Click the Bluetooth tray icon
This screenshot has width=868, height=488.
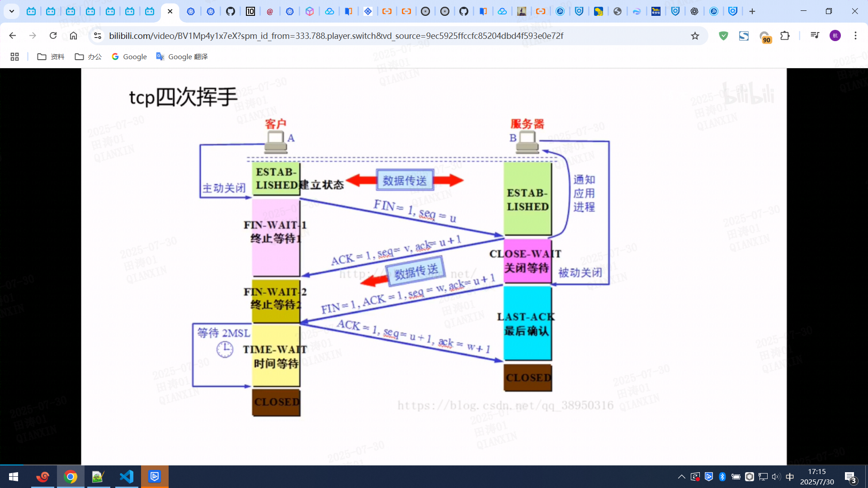click(722, 477)
